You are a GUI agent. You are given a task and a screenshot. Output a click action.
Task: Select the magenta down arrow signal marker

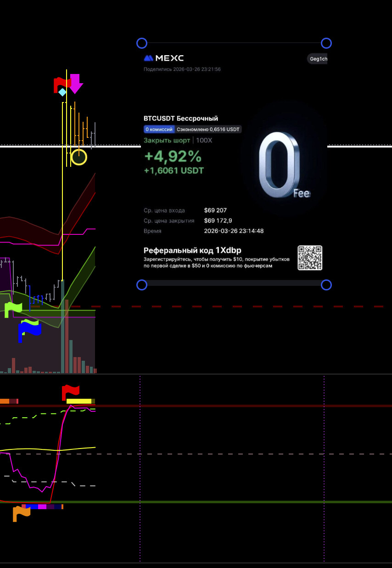click(75, 83)
